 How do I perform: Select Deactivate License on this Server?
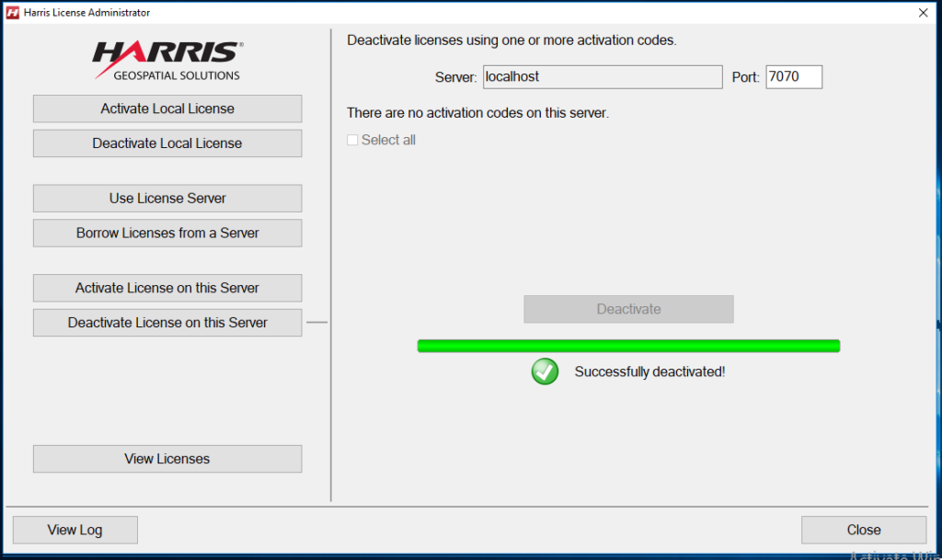167,323
